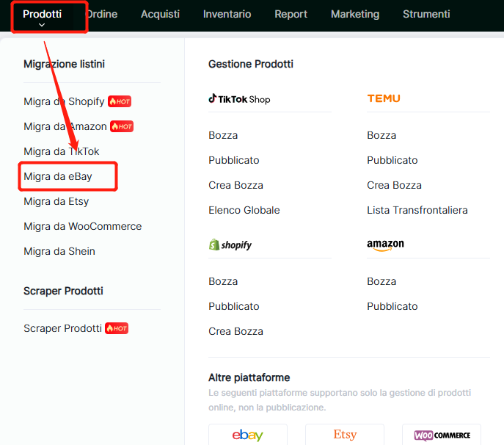Click the Shopify logo

[x=230, y=245]
